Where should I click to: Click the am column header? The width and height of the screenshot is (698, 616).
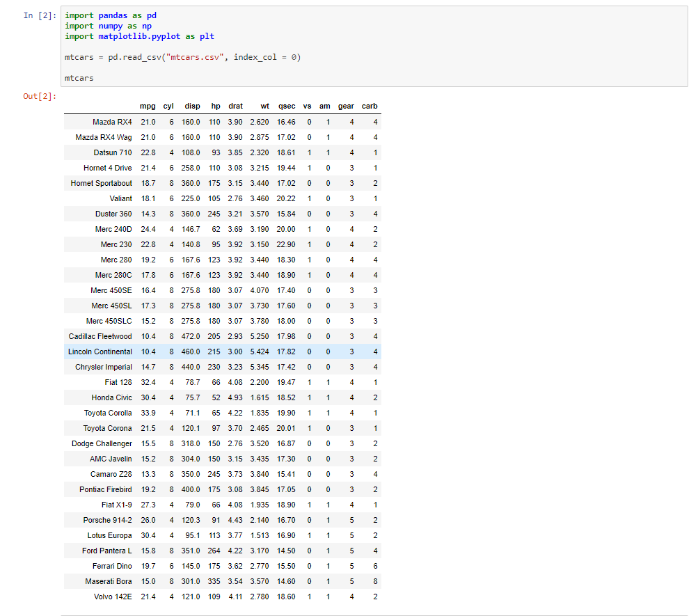pyautogui.click(x=325, y=106)
